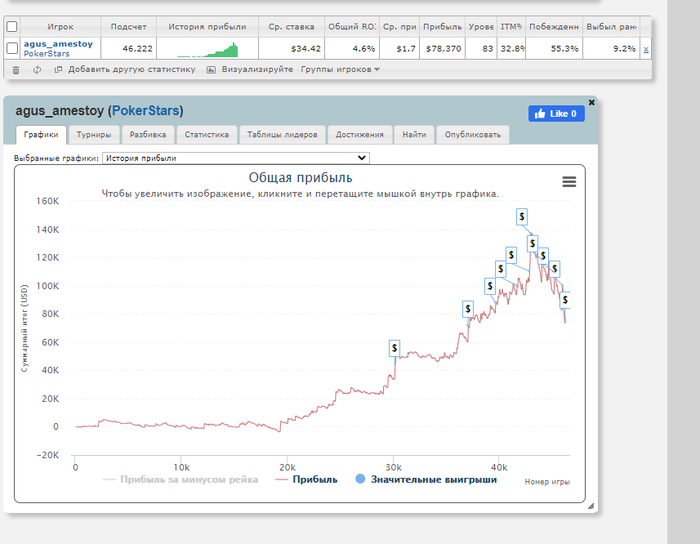Switch to the Турниры tab
700x544 pixels.
pyautogui.click(x=94, y=135)
